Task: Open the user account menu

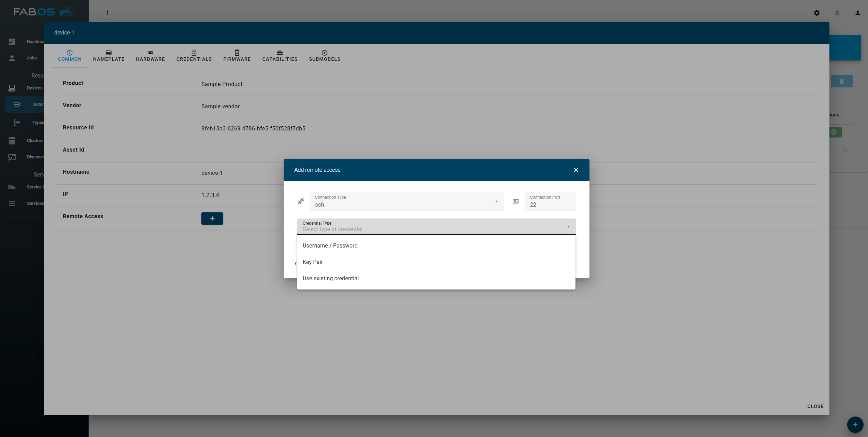Action: point(857,13)
